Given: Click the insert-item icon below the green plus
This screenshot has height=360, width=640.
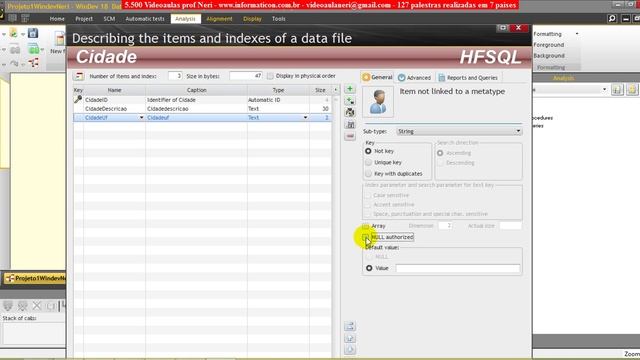Looking at the screenshot, I should [x=350, y=100].
